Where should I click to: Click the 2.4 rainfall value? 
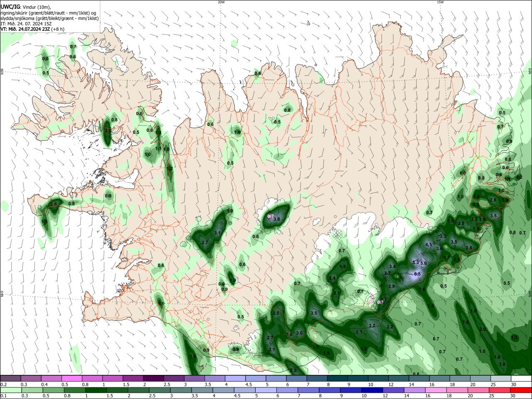tap(332, 278)
